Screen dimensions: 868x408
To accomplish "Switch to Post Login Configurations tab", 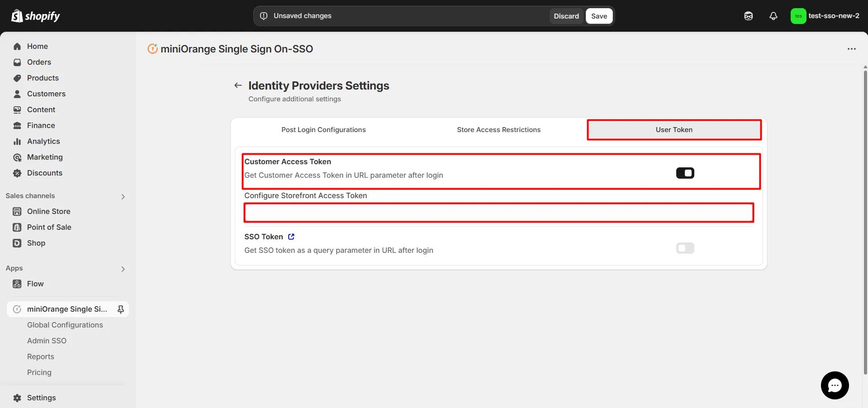I will [323, 130].
